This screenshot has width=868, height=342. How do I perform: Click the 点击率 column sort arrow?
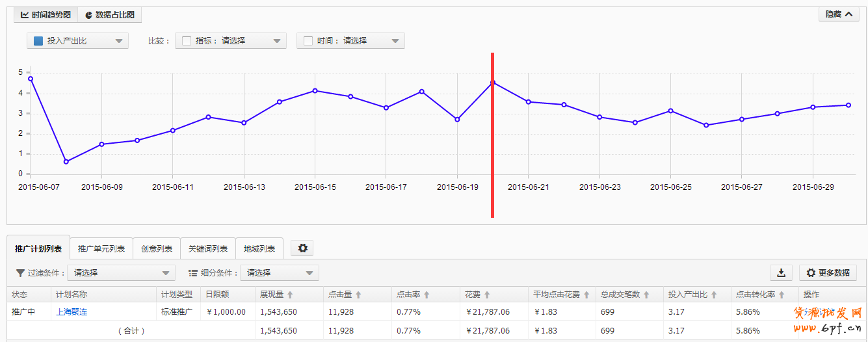tap(427, 295)
